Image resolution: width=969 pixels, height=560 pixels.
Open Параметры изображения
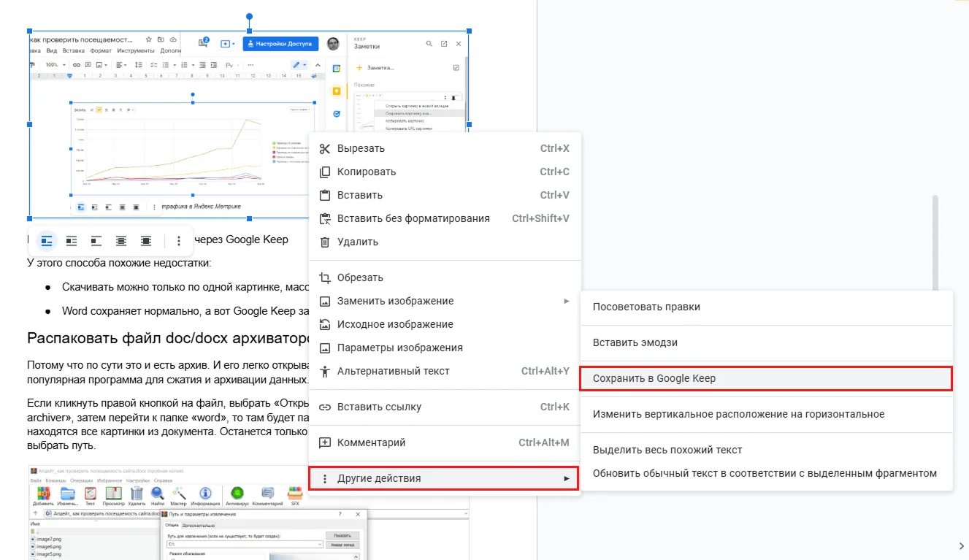(445, 348)
